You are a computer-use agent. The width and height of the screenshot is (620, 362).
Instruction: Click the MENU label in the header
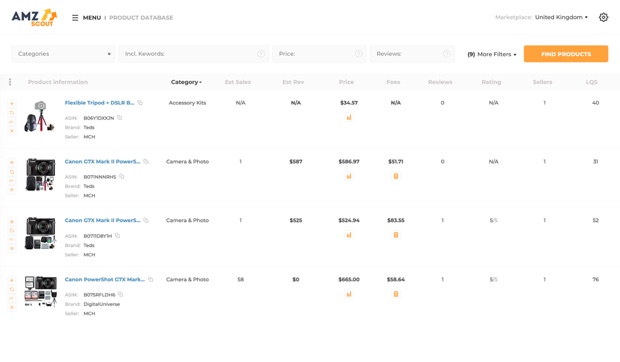coord(92,18)
